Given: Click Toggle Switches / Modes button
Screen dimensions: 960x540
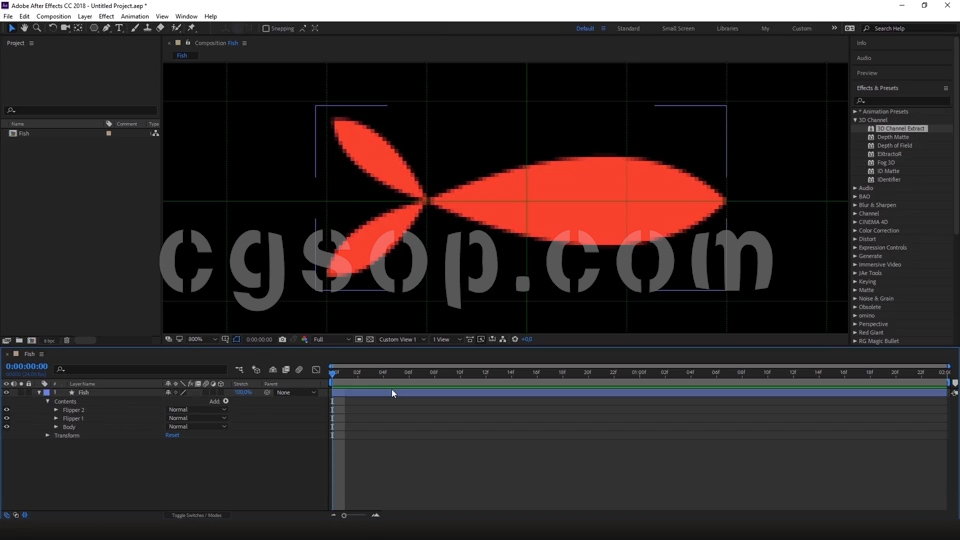Looking at the screenshot, I should (197, 516).
